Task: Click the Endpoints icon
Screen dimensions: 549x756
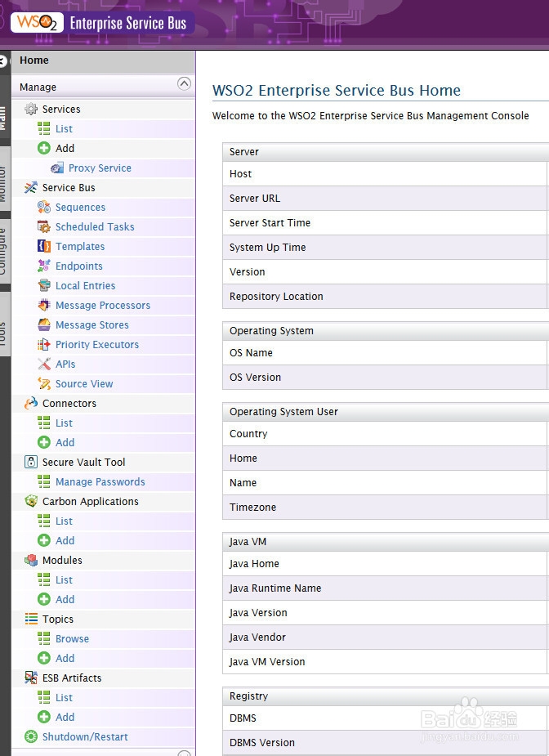Action: (x=44, y=266)
